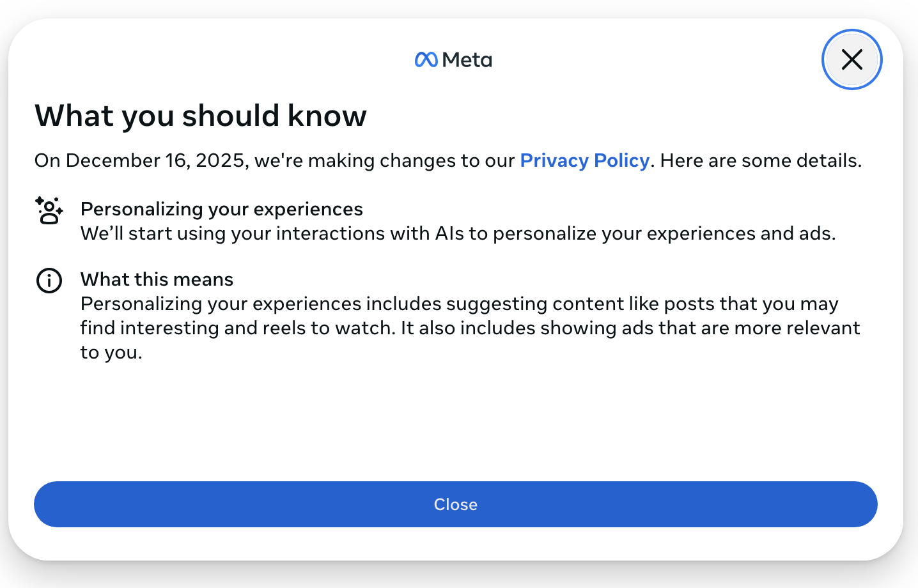Viewport: 918px width, 588px height.
Task: Click the "What this means" subheading
Action: click(157, 279)
